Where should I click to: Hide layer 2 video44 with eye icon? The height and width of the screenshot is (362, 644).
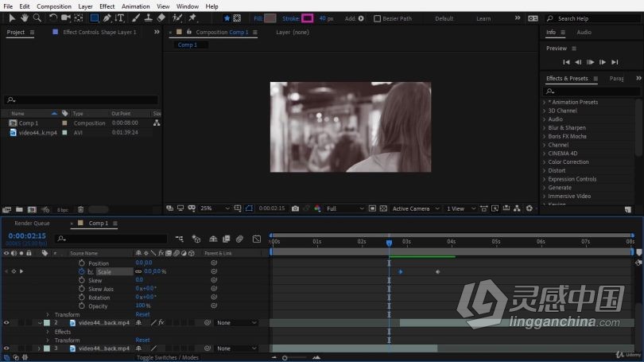tap(6, 323)
